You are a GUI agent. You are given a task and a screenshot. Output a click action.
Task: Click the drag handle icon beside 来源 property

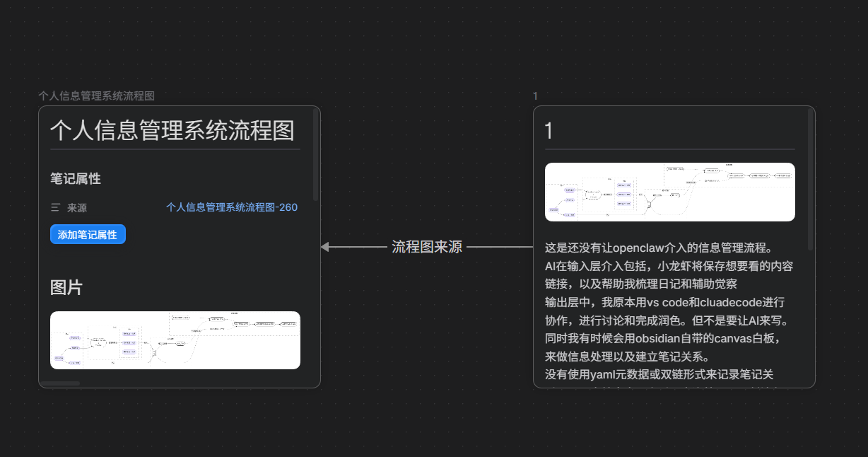[x=54, y=207]
